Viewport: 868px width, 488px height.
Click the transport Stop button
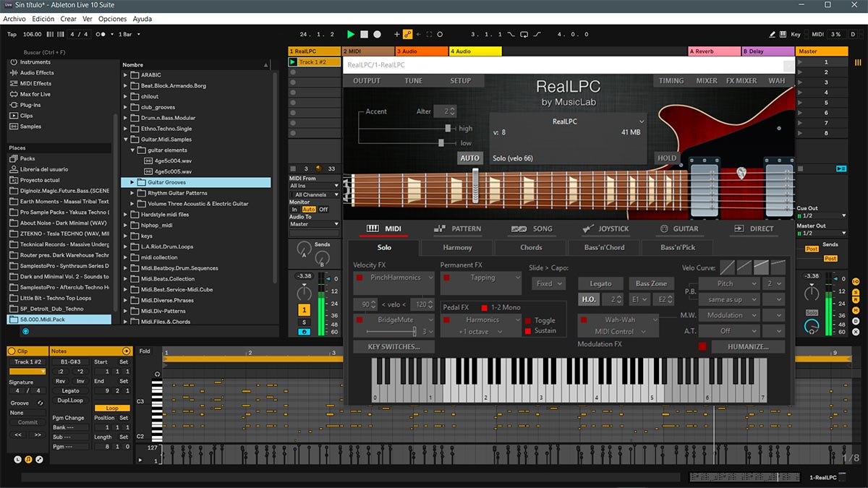coord(365,34)
